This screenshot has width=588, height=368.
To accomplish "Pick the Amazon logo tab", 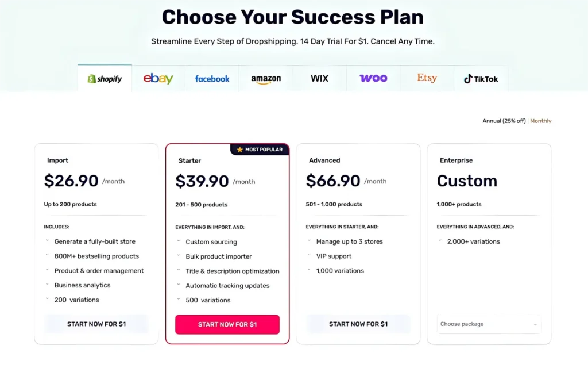I will 266,79.
